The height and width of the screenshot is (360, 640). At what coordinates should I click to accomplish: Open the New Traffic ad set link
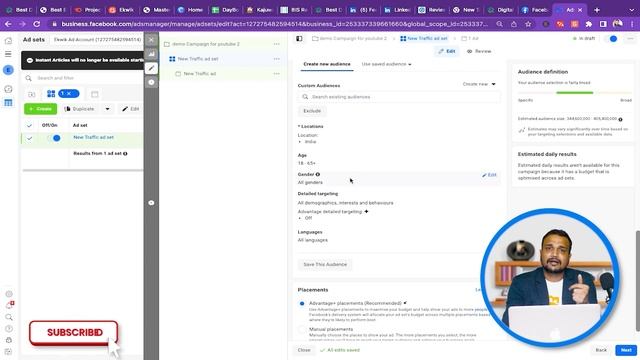pos(93,137)
